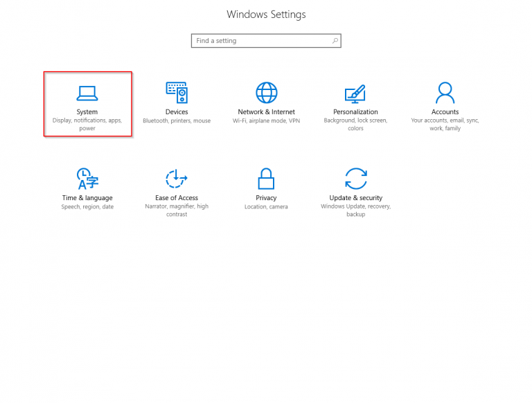Focus the Find a setting field
This screenshot has height=403, width=532.
tap(266, 41)
